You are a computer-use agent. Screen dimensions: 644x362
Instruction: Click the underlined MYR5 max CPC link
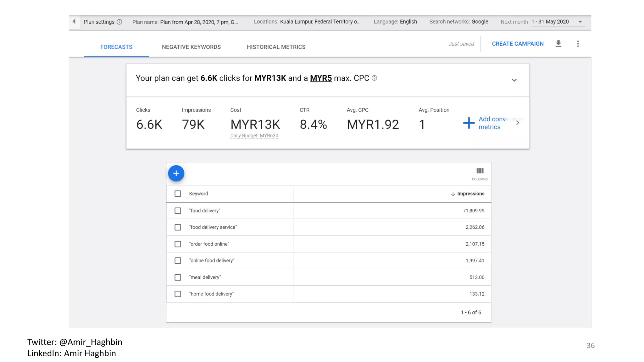pyautogui.click(x=321, y=78)
